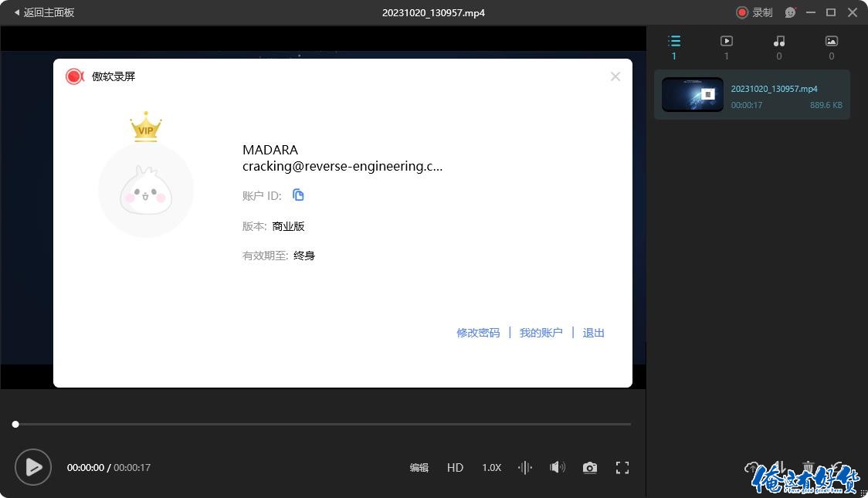Close the 傲软录屏 account dialog
Screen dimensions: 868x498
(x=615, y=76)
